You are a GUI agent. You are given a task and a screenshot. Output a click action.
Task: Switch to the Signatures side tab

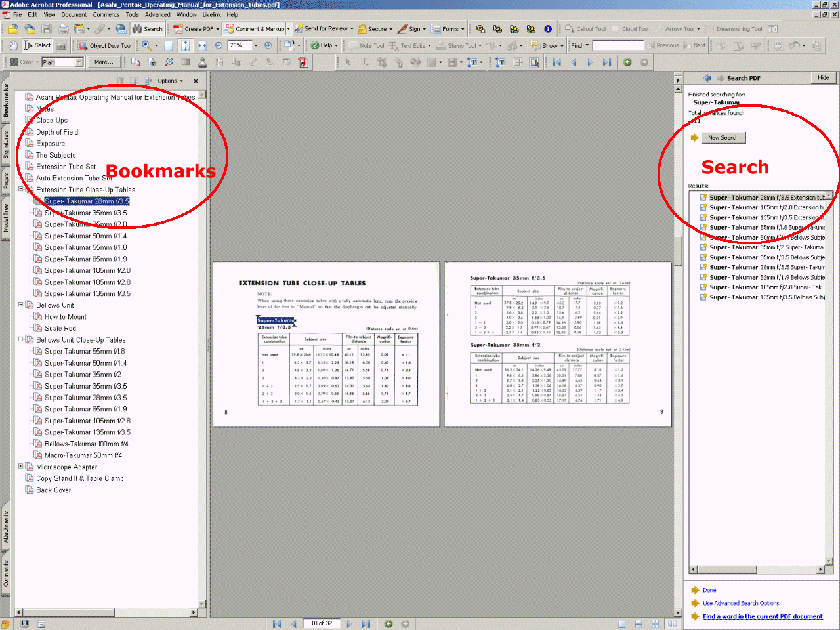pyautogui.click(x=5, y=145)
